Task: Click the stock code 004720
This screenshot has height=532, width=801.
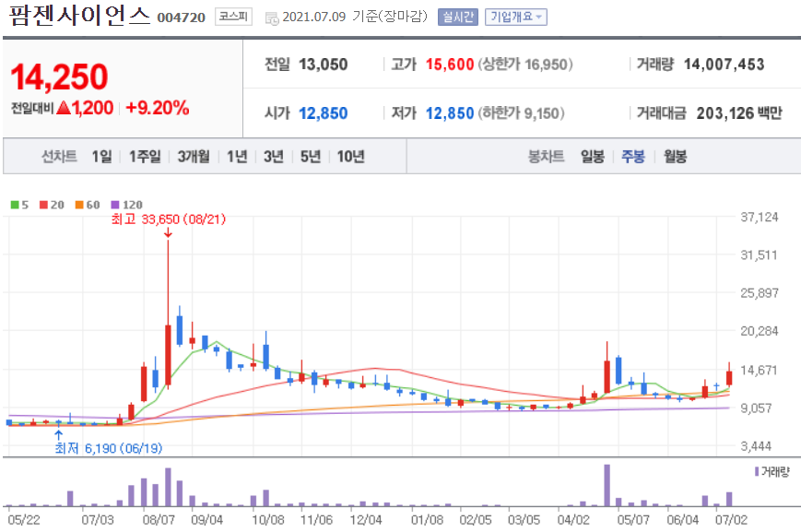Action: coord(182,18)
